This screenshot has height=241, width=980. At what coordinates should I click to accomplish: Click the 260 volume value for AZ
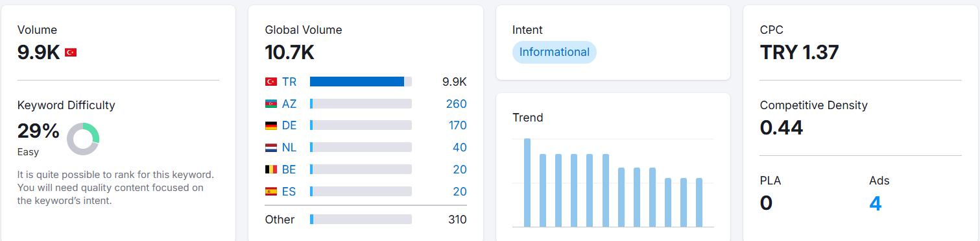pyautogui.click(x=457, y=104)
